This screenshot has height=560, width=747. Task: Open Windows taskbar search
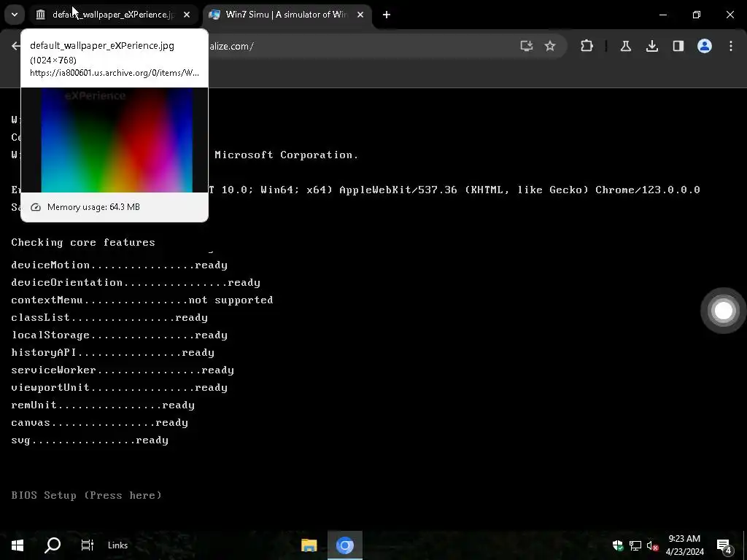coord(53,545)
